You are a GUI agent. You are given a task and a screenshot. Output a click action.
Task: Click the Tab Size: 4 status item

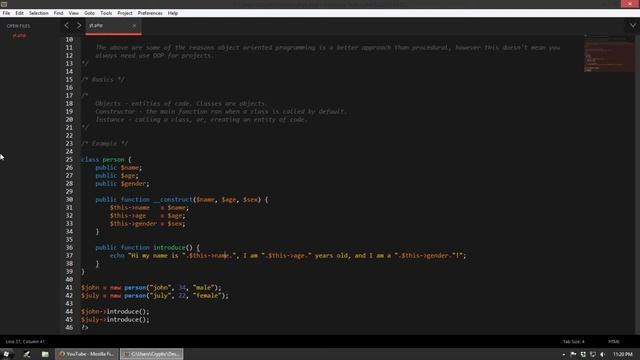pyautogui.click(x=573, y=342)
